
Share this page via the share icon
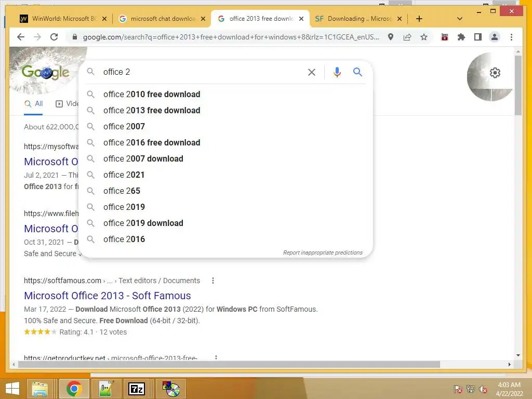pos(407,37)
